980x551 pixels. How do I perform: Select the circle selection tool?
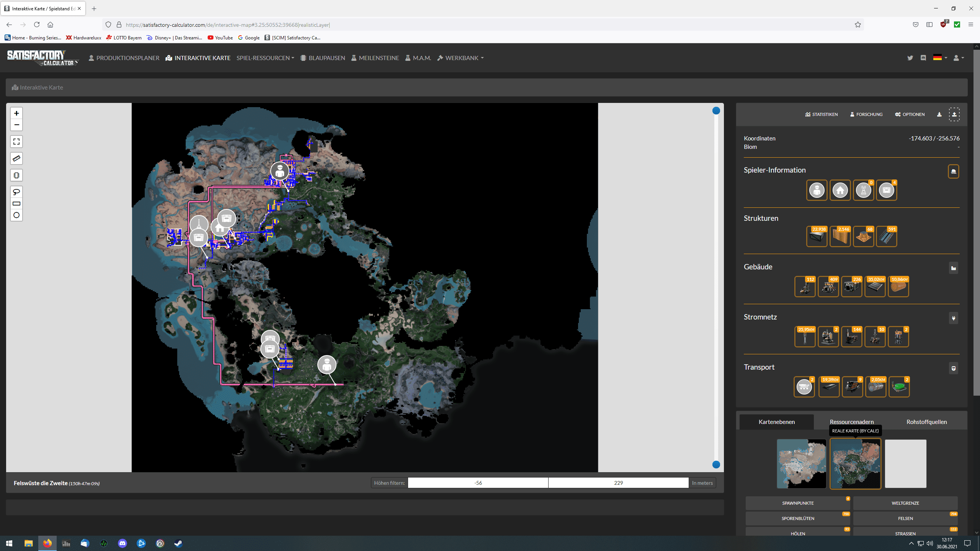pos(16,215)
